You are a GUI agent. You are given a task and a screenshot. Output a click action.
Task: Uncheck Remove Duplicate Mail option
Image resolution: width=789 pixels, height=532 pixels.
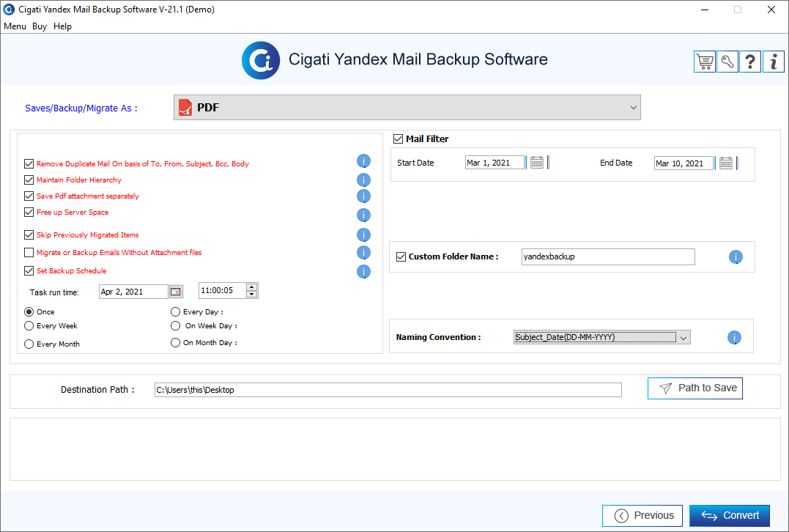pyautogui.click(x=29, y=163)
